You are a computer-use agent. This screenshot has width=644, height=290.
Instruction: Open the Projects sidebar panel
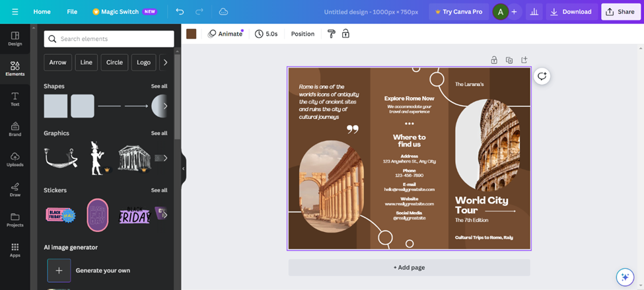click(x=15, y=220)
